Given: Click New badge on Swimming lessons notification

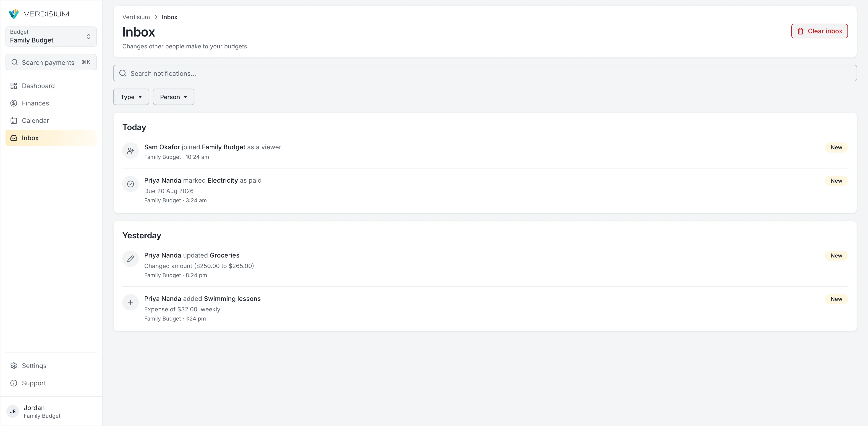Looking at the screenshot, I should pos(836,299).
